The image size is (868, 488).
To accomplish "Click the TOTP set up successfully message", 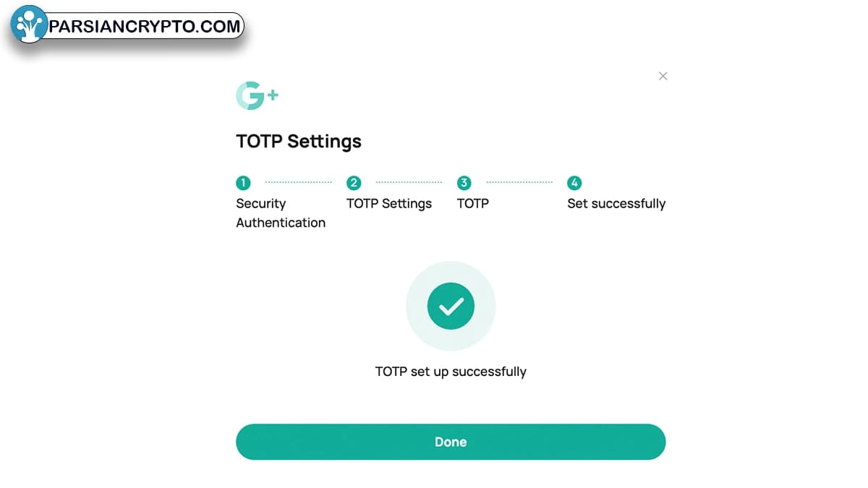I will point(451,372).
